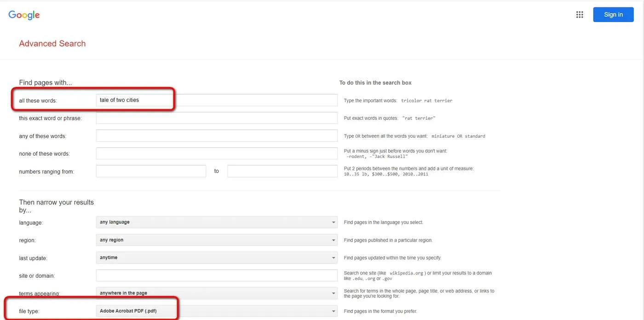
Task: Click the 'all these words:' label
Action: [38, 100]
